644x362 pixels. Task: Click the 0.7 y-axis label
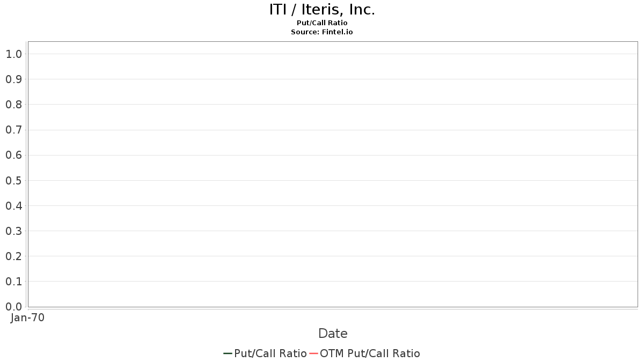pos(13,130)
